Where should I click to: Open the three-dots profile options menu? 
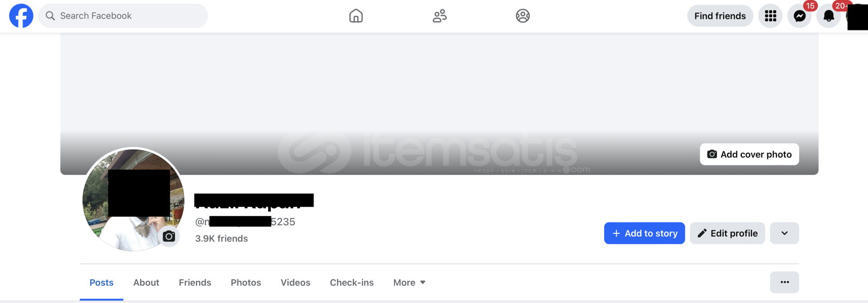point(784,282)
